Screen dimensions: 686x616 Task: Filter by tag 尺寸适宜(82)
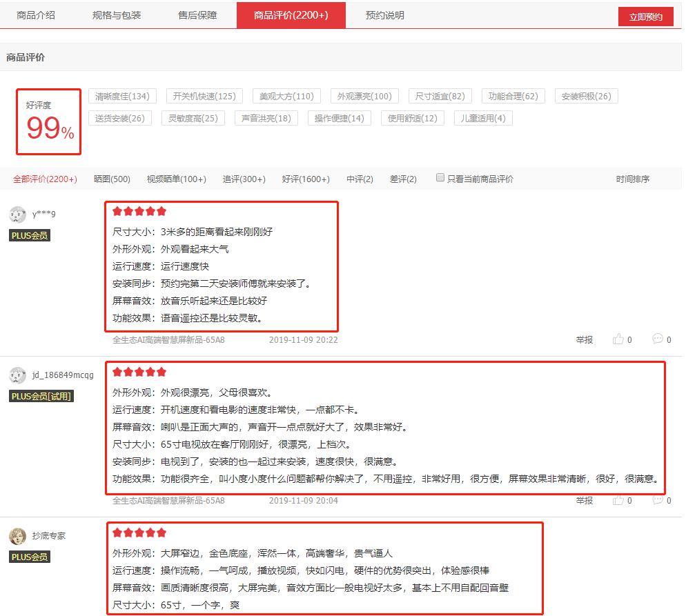(440, 96)
